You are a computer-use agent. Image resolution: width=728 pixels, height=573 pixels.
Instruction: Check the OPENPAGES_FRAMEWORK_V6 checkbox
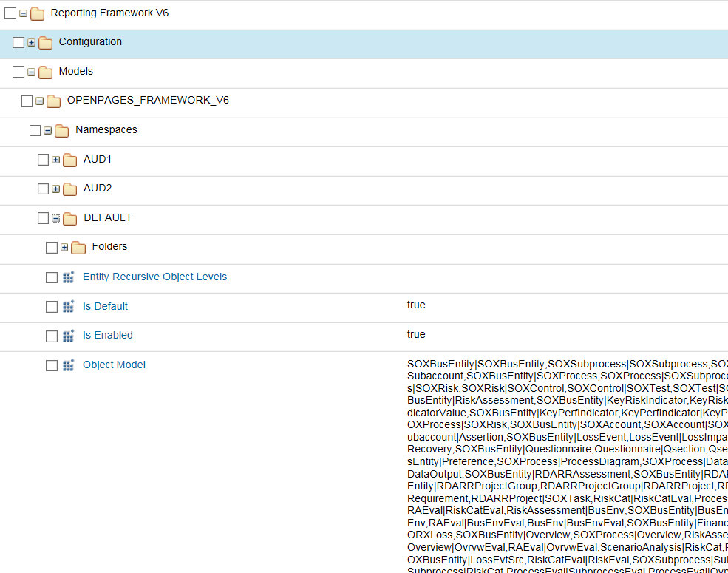click(27, 101)
